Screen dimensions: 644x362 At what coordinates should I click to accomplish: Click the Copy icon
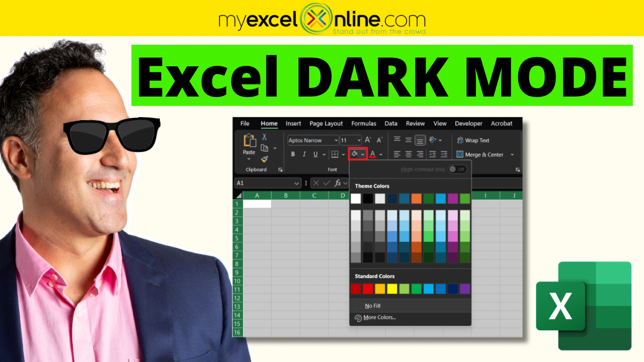tap(264, 148)
